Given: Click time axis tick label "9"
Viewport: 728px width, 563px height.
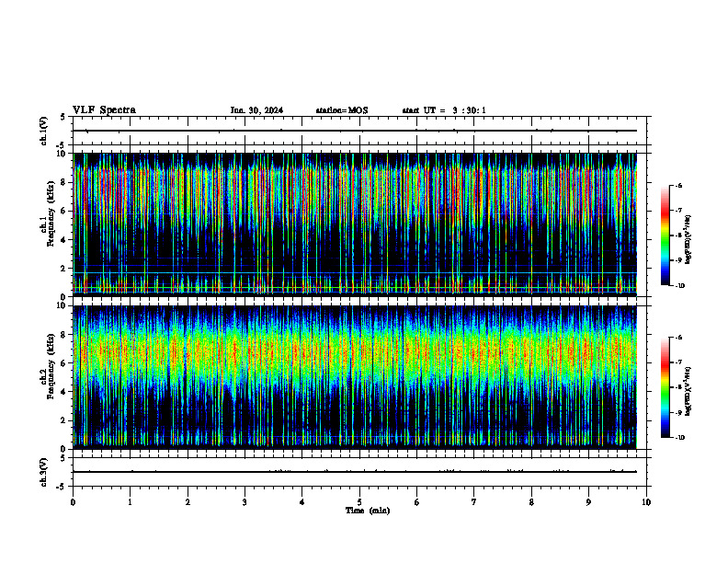Looking at the screenshot, I should pos(588,502).
